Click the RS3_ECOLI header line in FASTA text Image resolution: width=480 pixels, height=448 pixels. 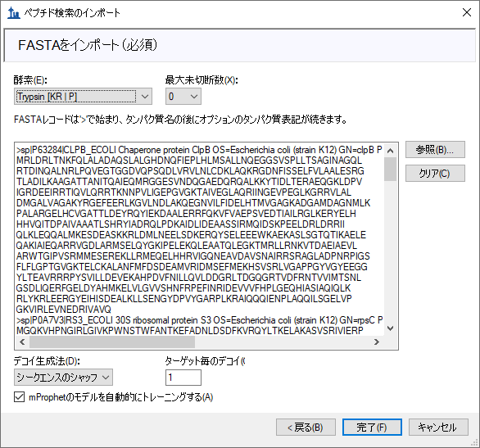(199, 320)
